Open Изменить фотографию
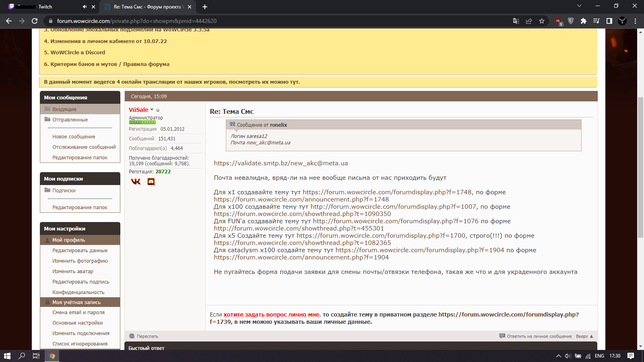The width and height of the screenshot is (644, 362). 80,261
